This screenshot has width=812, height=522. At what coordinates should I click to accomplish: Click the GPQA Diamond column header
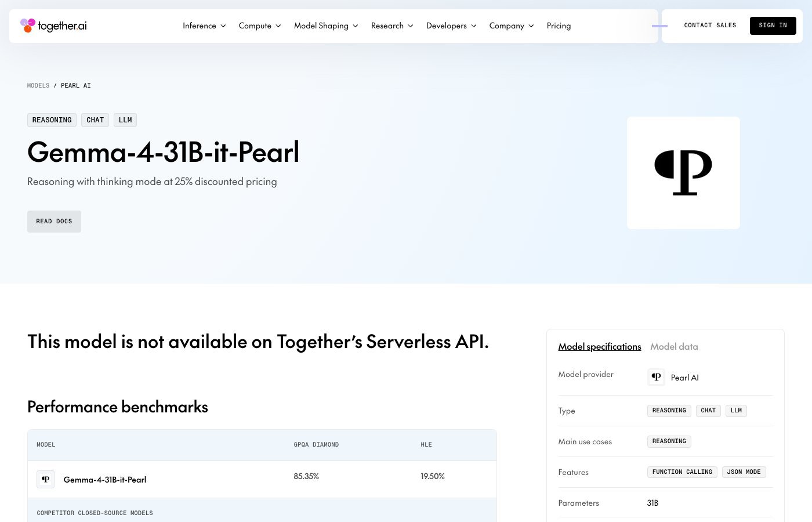coord(316,445)
